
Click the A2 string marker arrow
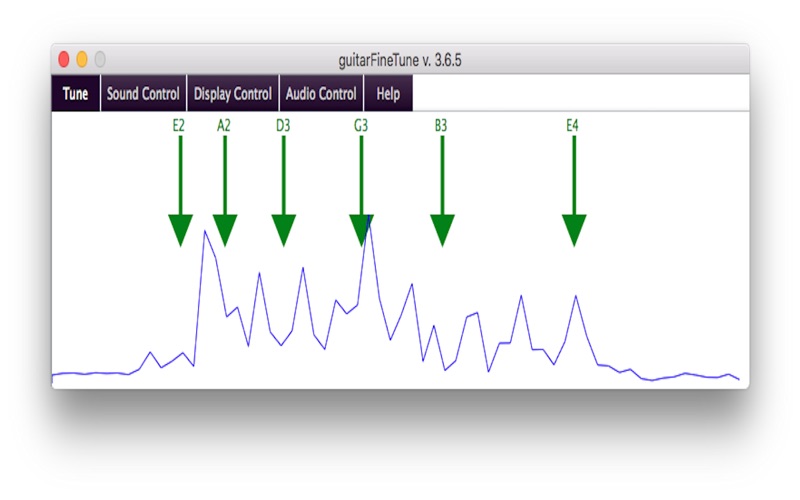pyautogui.click(x=225, y=191)
